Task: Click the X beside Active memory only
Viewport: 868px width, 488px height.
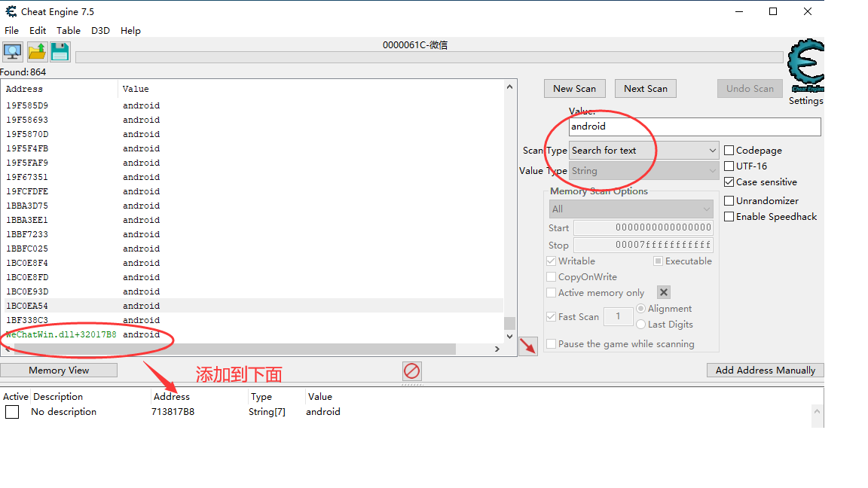Action: [x=664, y=292]
